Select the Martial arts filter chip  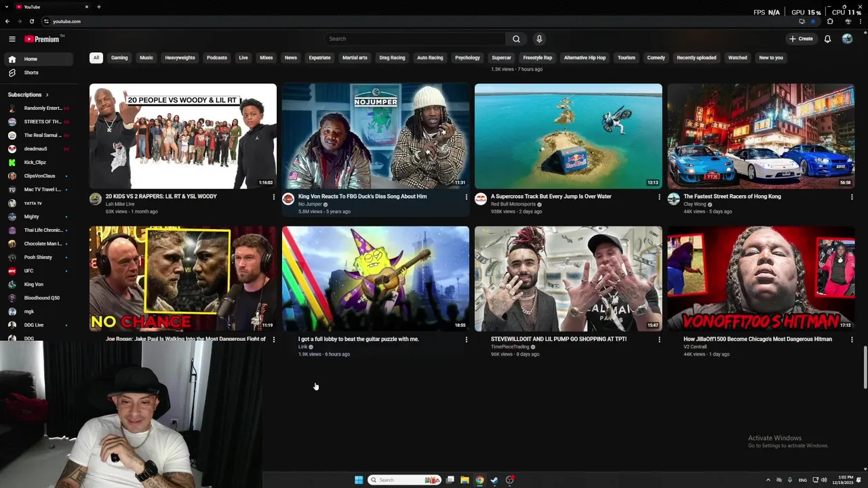355,58
